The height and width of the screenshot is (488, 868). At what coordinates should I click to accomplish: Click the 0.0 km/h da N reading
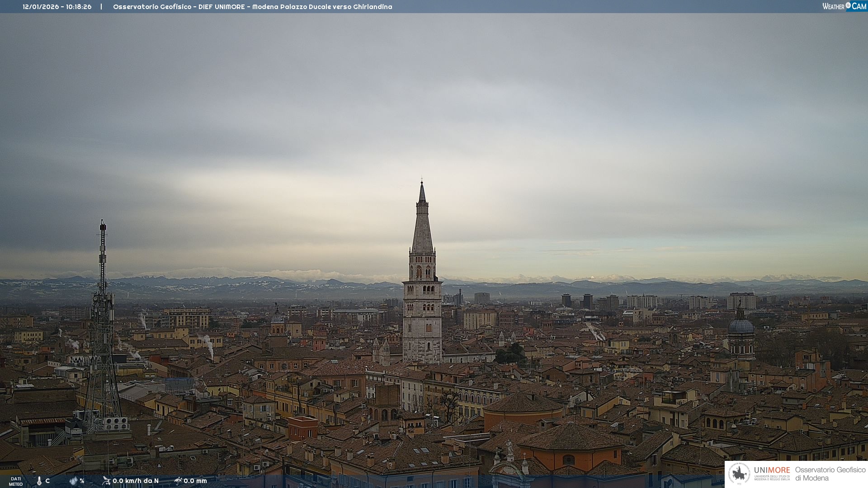136,481
